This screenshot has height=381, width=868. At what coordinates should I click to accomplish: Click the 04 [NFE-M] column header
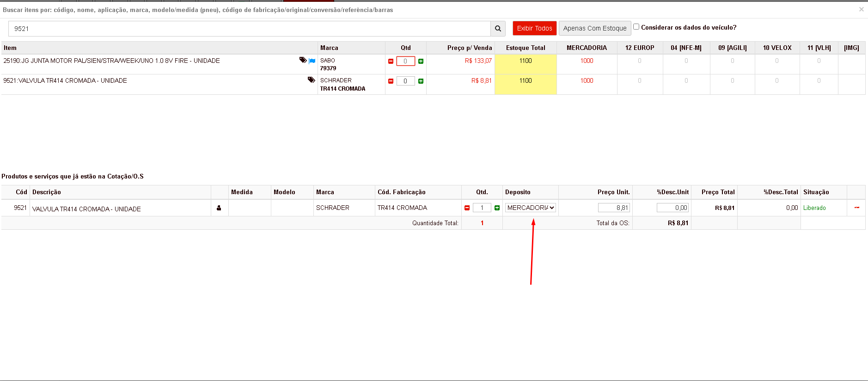[x=686, y=48]
